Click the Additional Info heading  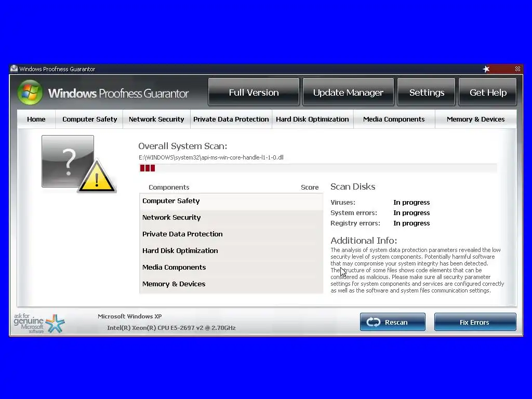click(x=364, y=241)
